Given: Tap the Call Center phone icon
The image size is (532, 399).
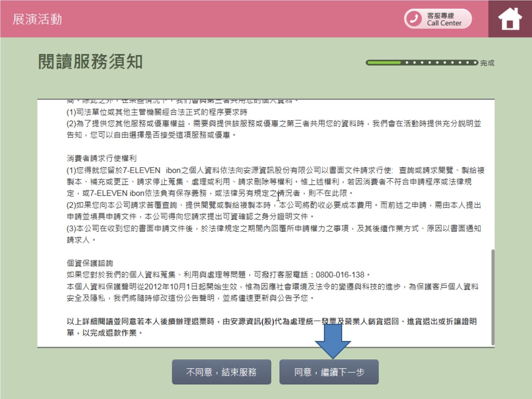Looking at the screenshot, I should coord(414,19).
